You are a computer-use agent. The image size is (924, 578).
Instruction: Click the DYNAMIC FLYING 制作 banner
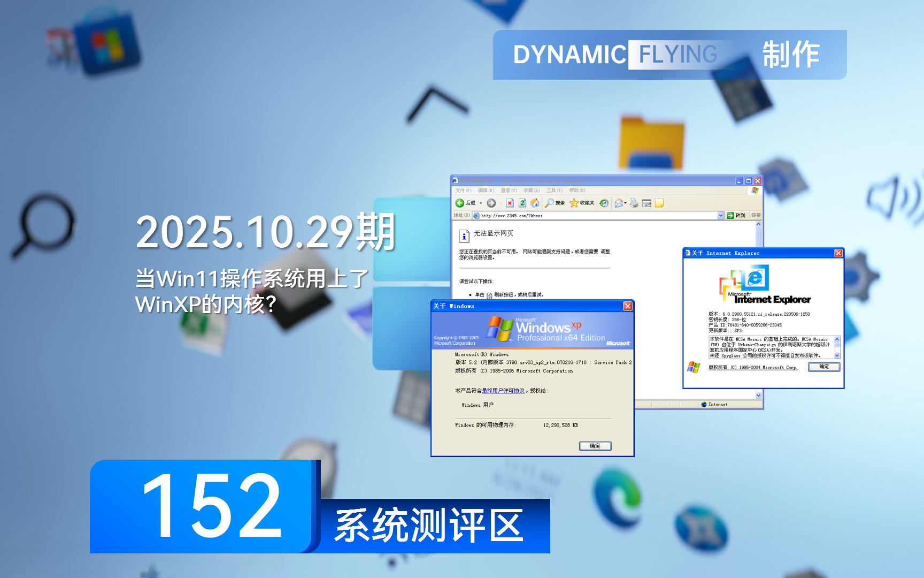coord(669,55)
